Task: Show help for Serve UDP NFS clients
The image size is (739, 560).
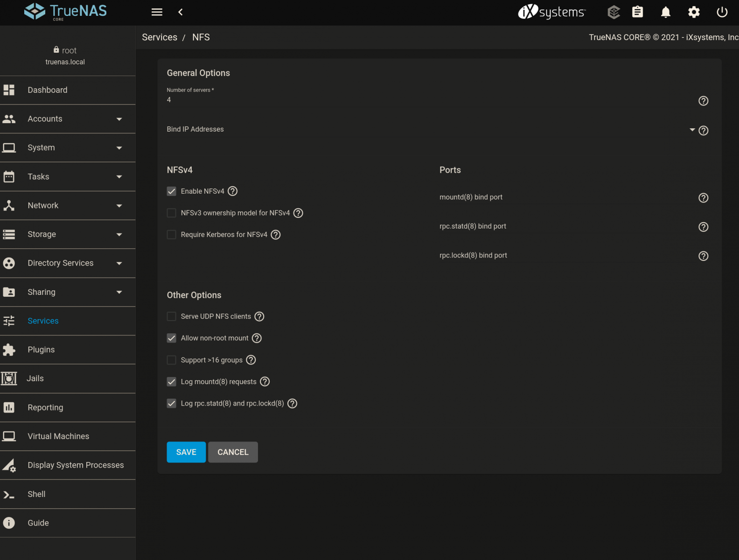Action: point(259,317)
